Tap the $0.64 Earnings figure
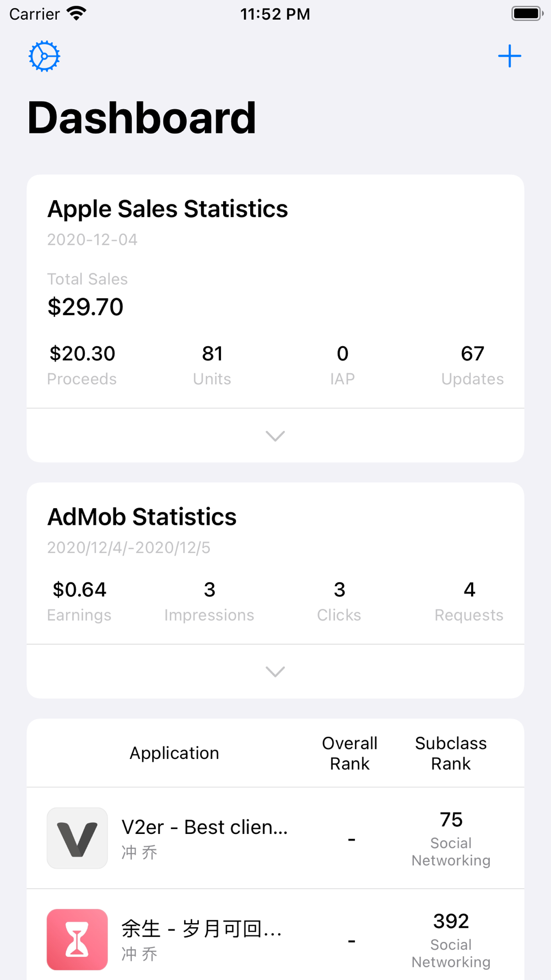The image size is (551, 980). pos(79,590)
